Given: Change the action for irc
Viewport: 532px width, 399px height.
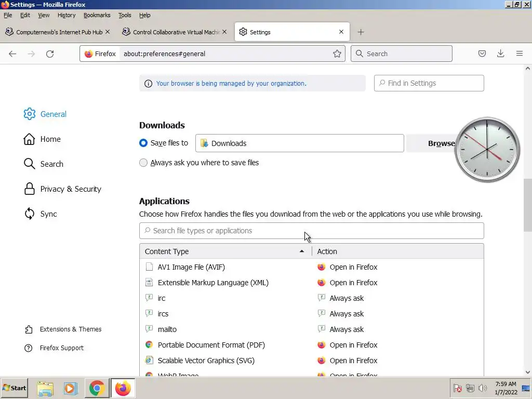Looking at the screenshot, I should coord(398,298).
